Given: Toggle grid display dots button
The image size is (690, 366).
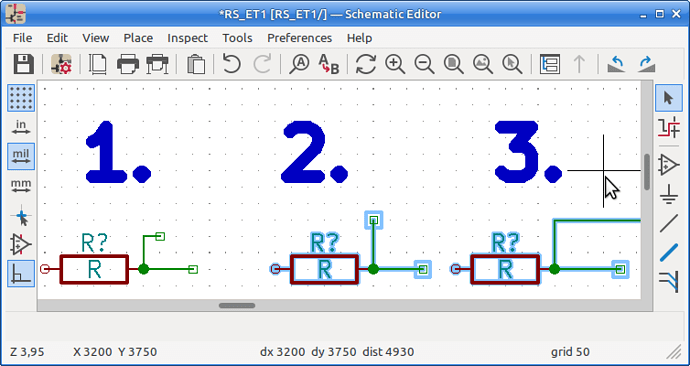Looking at the screenshot, I should [x=21, y=98].
